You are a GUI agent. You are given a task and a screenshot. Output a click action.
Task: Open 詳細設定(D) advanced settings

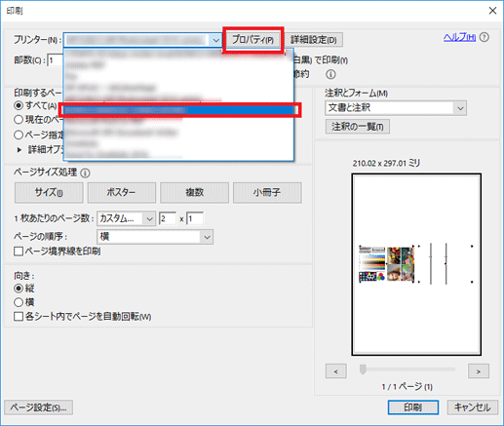click(x=314, y=40)
